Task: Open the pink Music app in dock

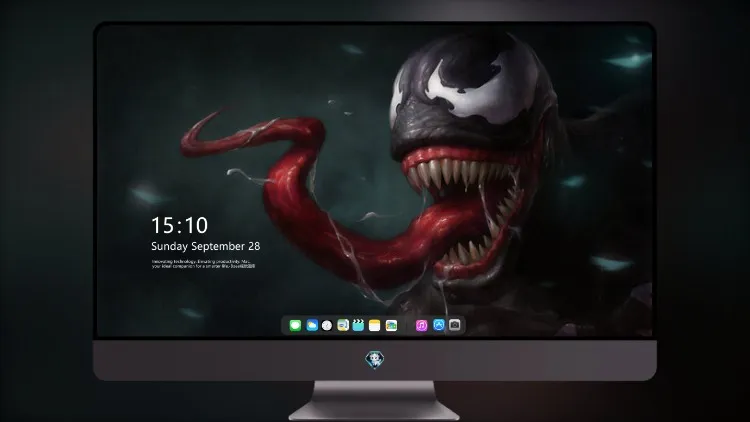Action: pos(421,325)
